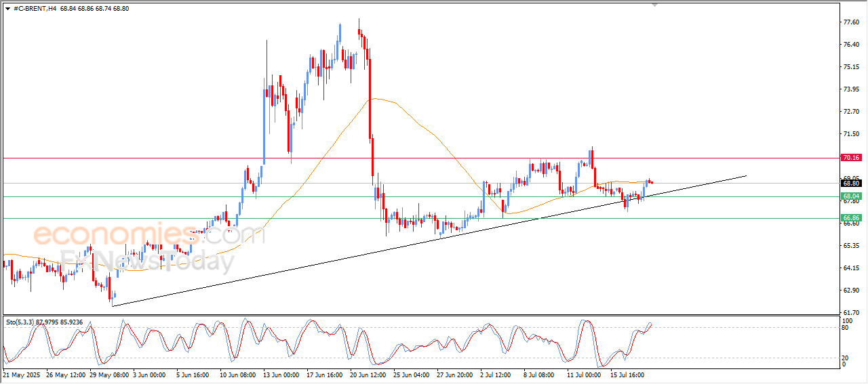
Task: Click the 21 May 2025 date label
Action: 22,374
